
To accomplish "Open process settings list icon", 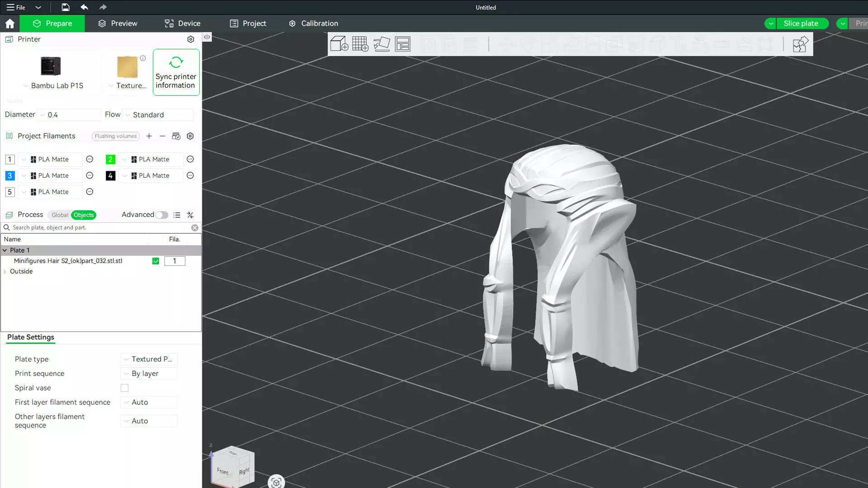I will pyautogui.click(x=177, y=215).
